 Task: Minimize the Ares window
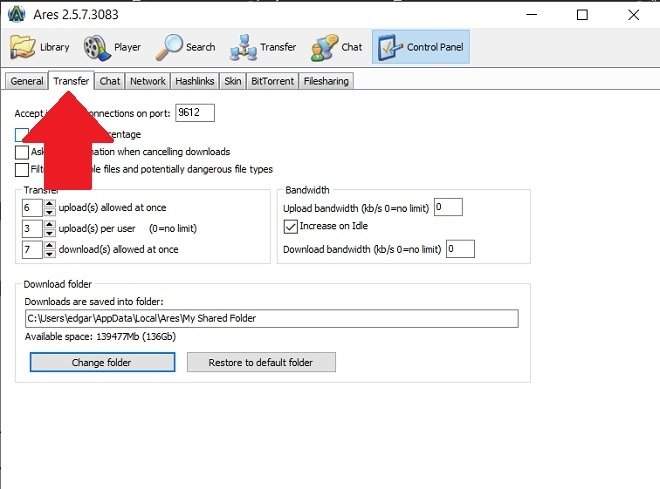tap(532, 15)
